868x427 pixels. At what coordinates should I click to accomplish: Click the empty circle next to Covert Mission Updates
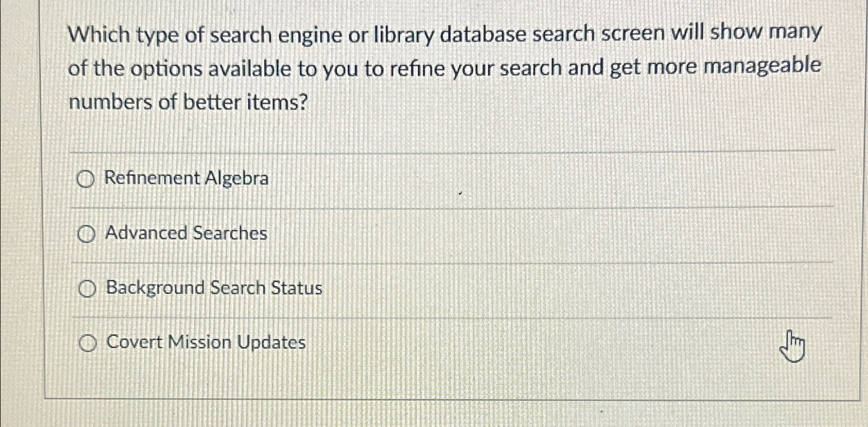pos(87,343)
